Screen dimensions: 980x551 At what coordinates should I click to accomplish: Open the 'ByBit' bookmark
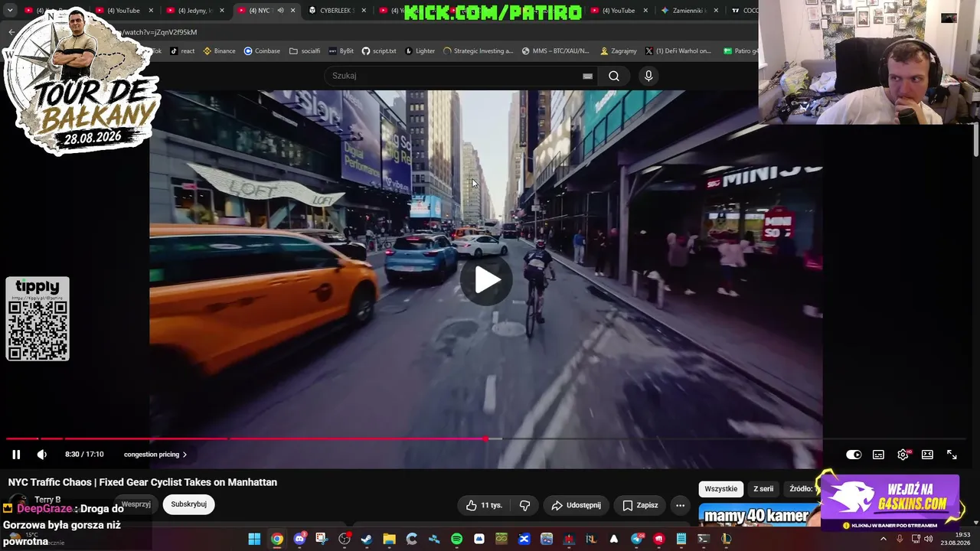tap(341, 51)
